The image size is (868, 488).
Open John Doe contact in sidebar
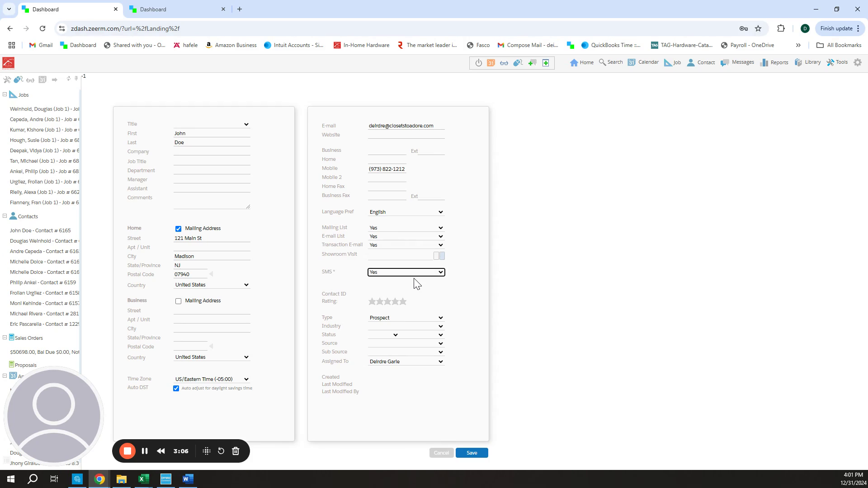click(40, 230)
